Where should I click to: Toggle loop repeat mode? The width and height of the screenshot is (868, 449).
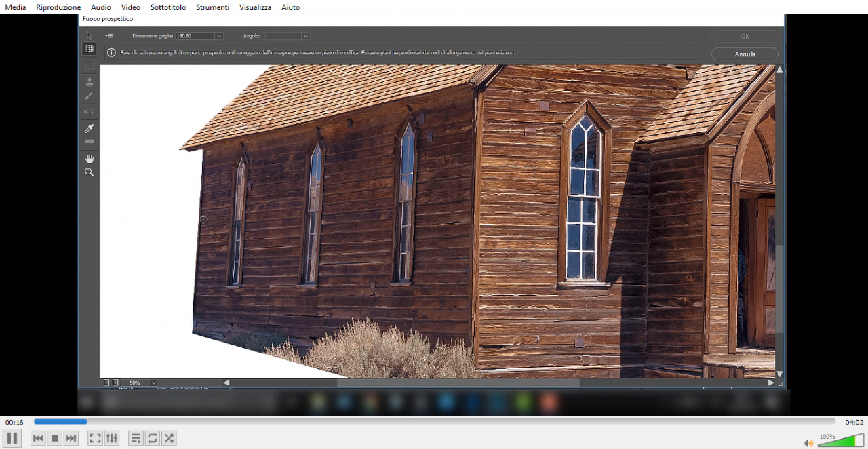pos(153,438)
